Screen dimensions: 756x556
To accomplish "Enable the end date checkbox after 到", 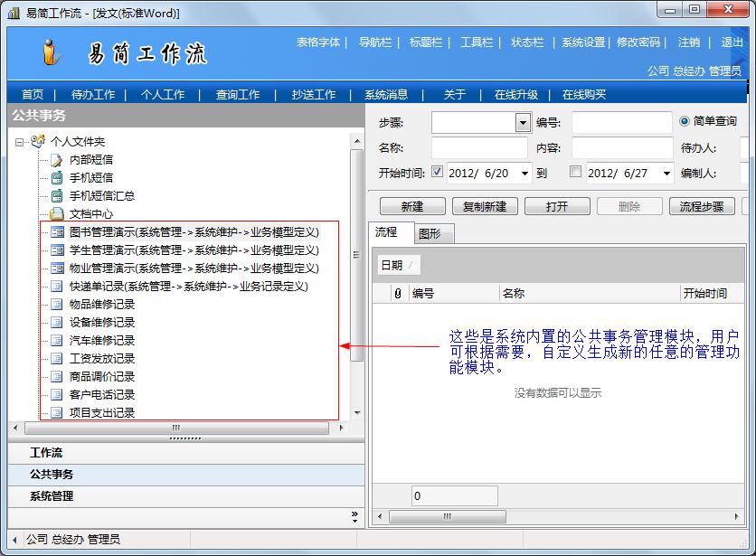I will 575,172.
